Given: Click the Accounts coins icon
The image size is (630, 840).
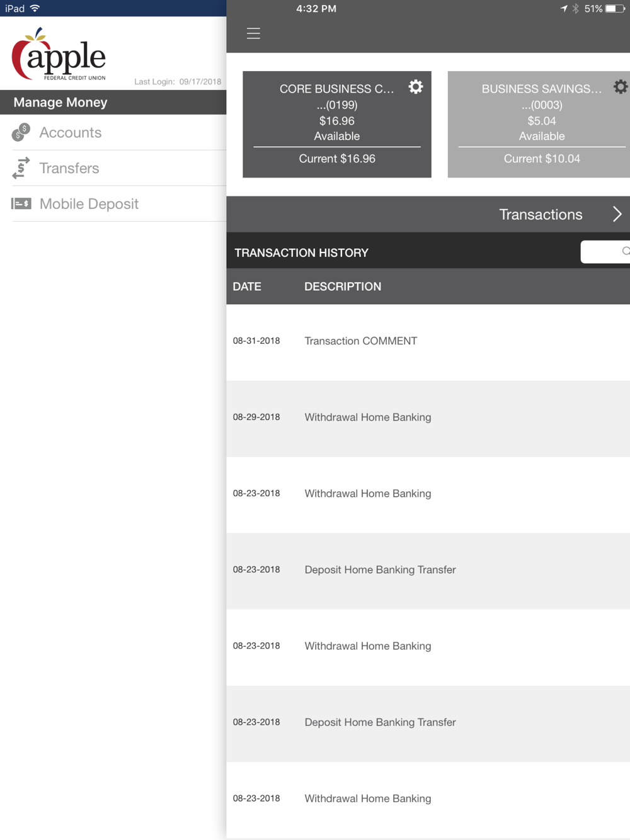Looking at the screenshot, I should tap(21, 132).
